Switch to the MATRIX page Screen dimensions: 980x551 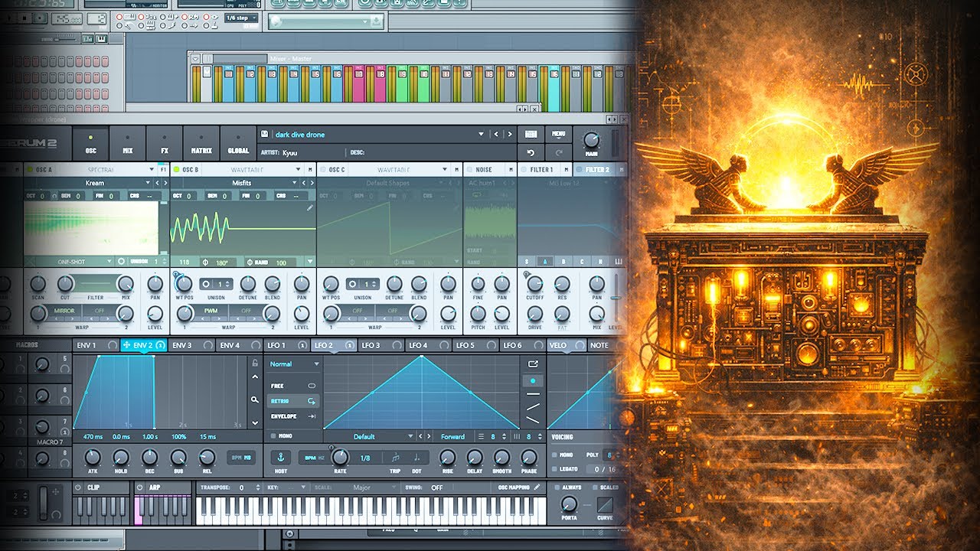[x=201, y=143]
